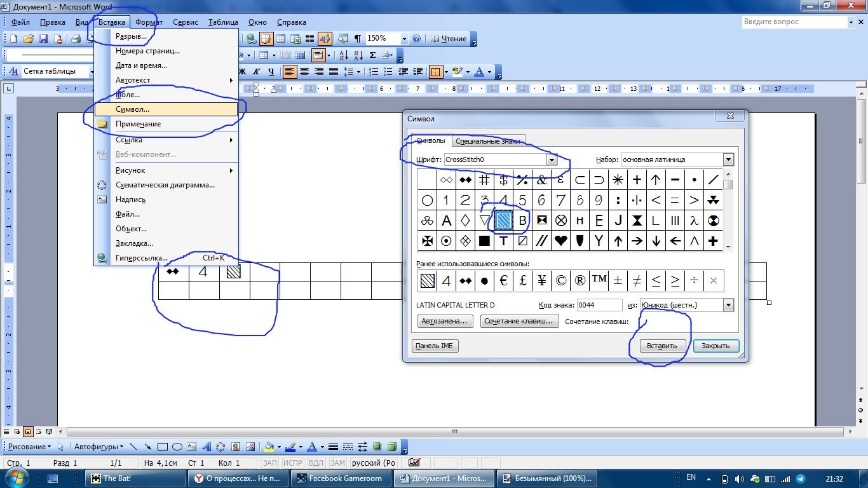868x488 pixels.
Task: Click the Help question mark icon
Action: tap(417, 39)
